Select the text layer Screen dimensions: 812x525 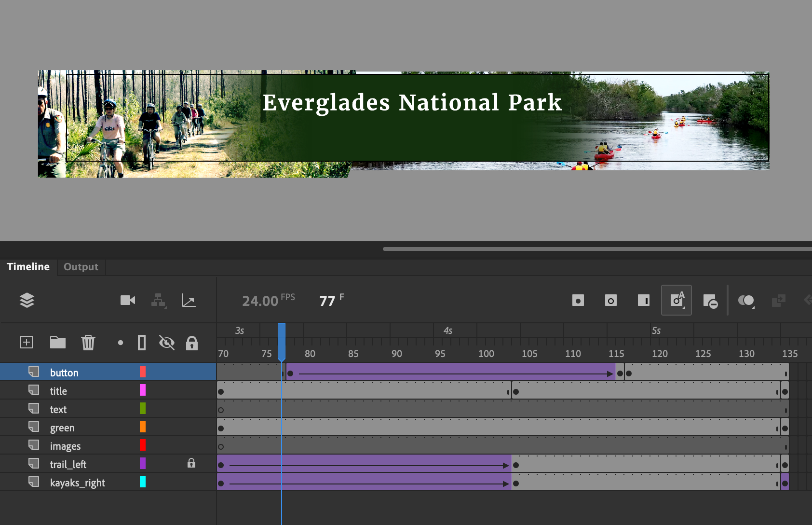pos(108,409)
